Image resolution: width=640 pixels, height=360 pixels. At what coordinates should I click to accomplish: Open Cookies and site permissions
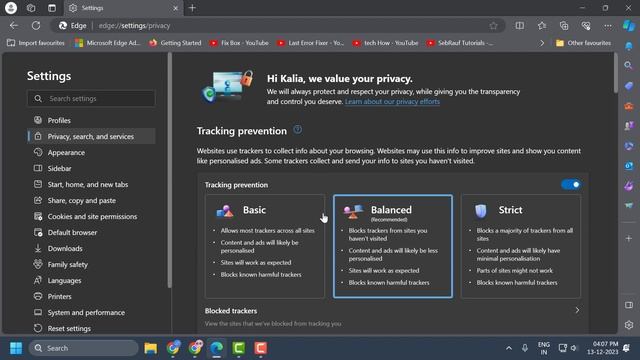click(91, 216)
